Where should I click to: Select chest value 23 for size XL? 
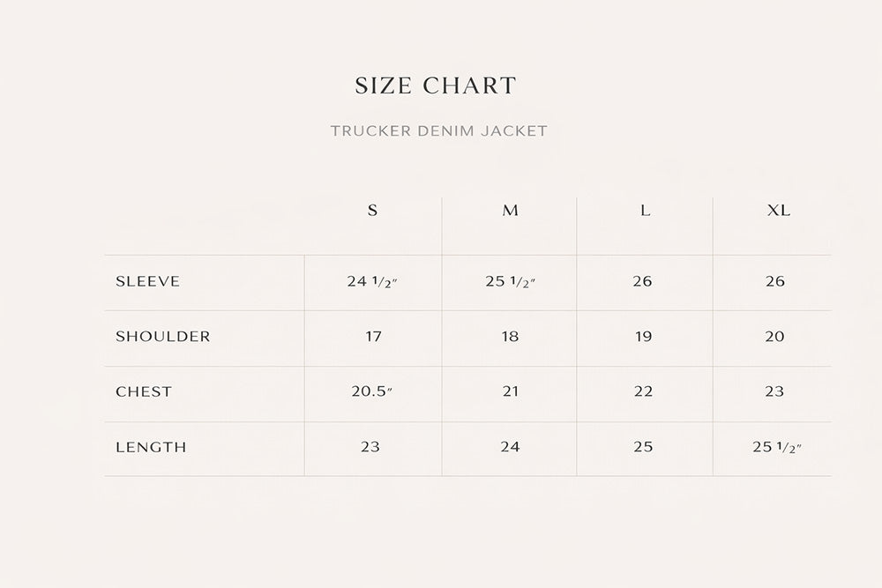click(774, 391)
